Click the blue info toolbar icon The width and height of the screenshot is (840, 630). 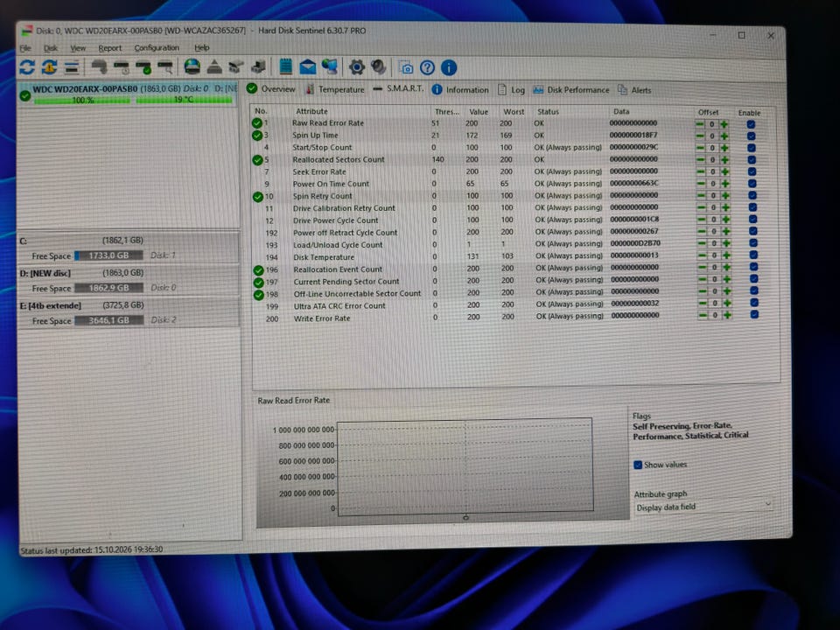click(448, 68)
